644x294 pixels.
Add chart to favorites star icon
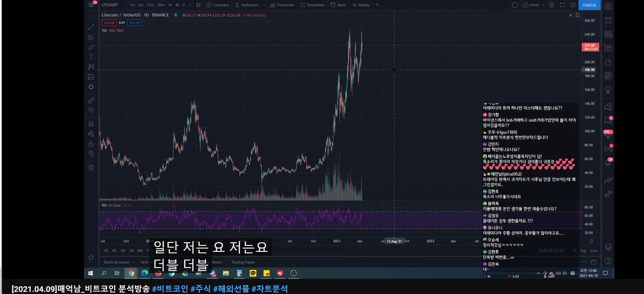tap(91, 257)
